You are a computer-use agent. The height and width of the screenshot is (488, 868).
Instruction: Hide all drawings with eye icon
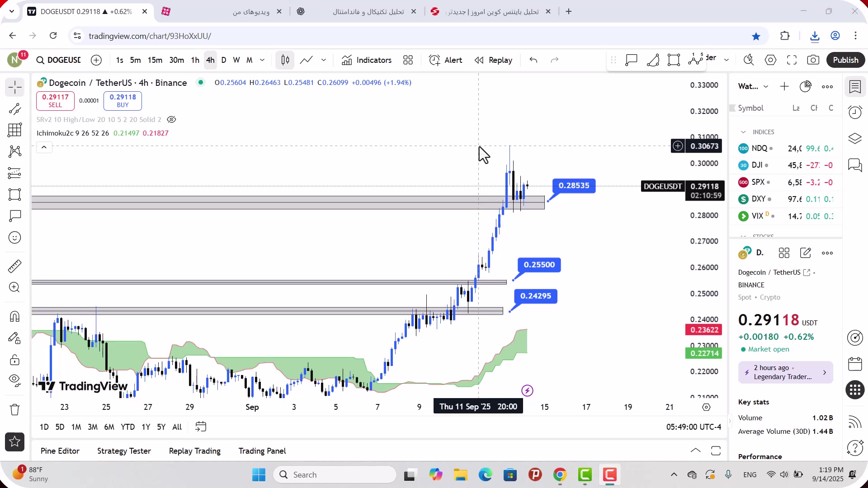click(x=14, y=381)
